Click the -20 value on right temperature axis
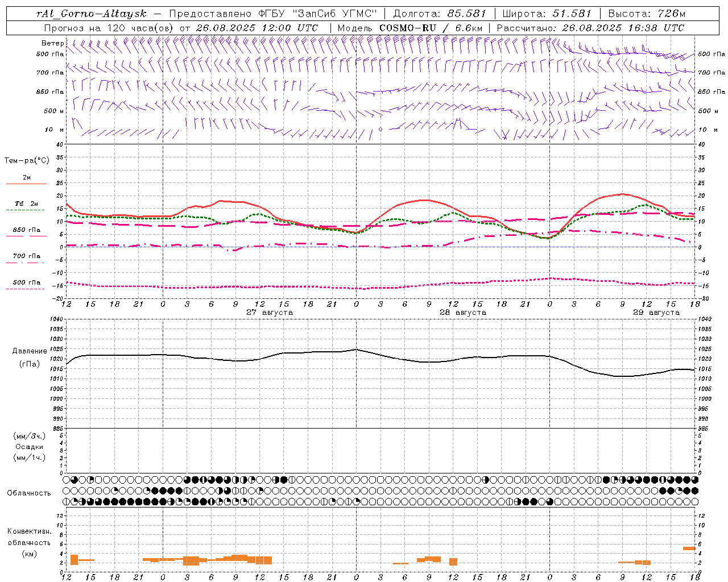The height and width of the screenshot is (582, 728). point(703,298)
